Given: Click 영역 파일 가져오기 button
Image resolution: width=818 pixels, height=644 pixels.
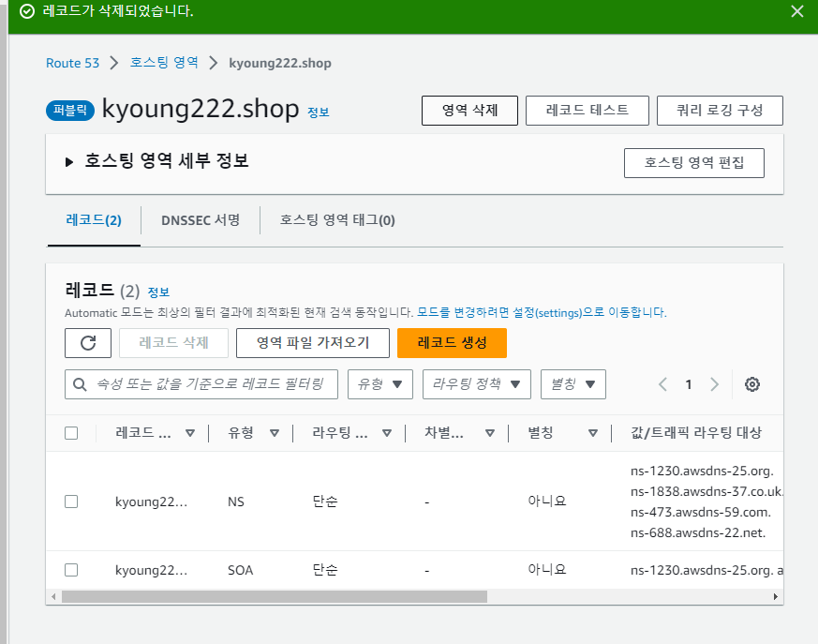Looking at the screenshot, I should (313, 343).
